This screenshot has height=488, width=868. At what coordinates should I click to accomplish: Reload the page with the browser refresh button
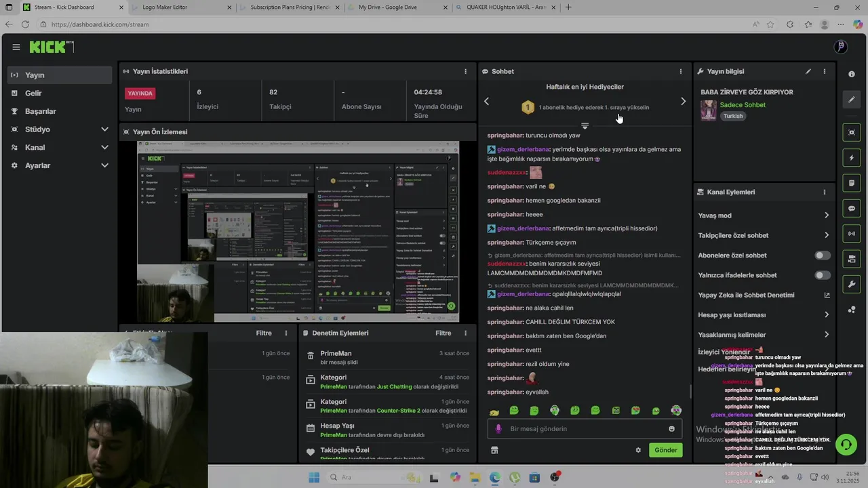[25, 24]
